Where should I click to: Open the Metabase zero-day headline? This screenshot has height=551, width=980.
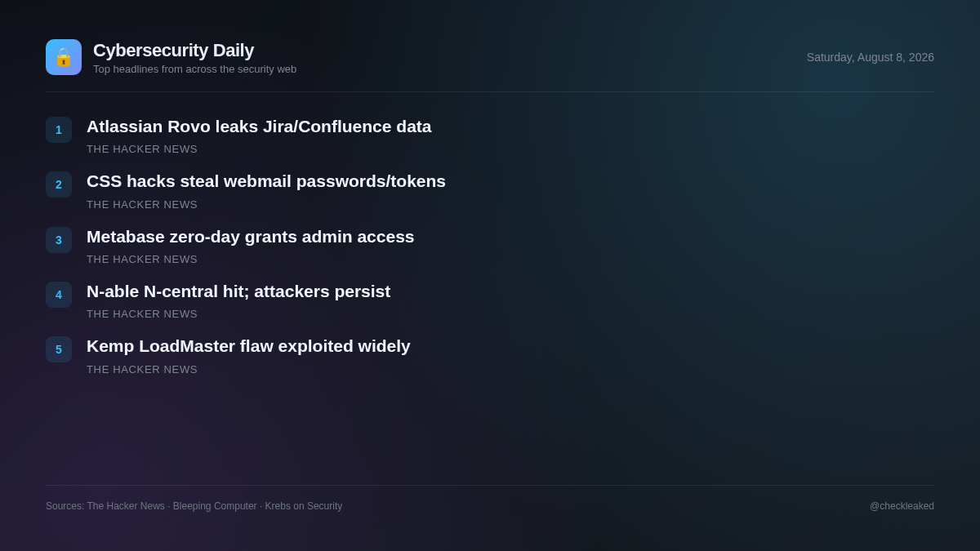click(x=251, y=237)
